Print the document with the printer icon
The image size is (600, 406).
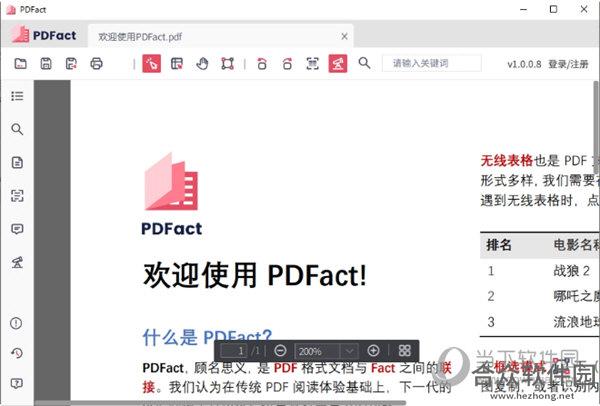(x=96, y=64)
